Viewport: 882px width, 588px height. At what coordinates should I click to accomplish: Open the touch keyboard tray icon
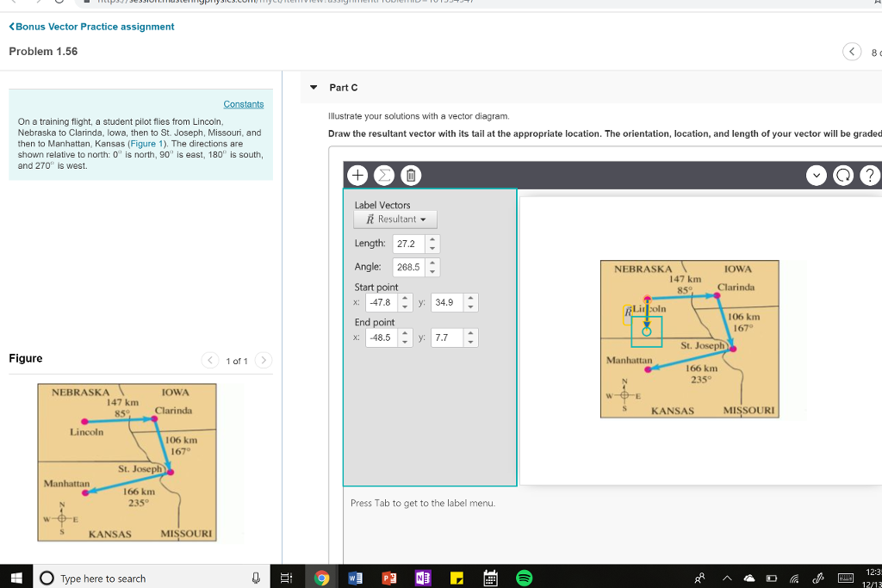[846, 578]
